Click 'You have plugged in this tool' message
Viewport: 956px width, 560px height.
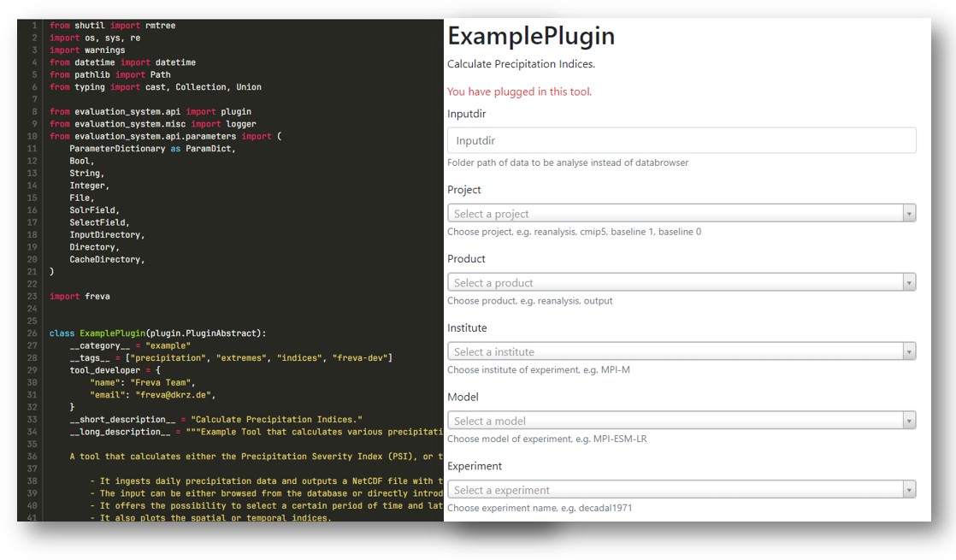[519, 91]
